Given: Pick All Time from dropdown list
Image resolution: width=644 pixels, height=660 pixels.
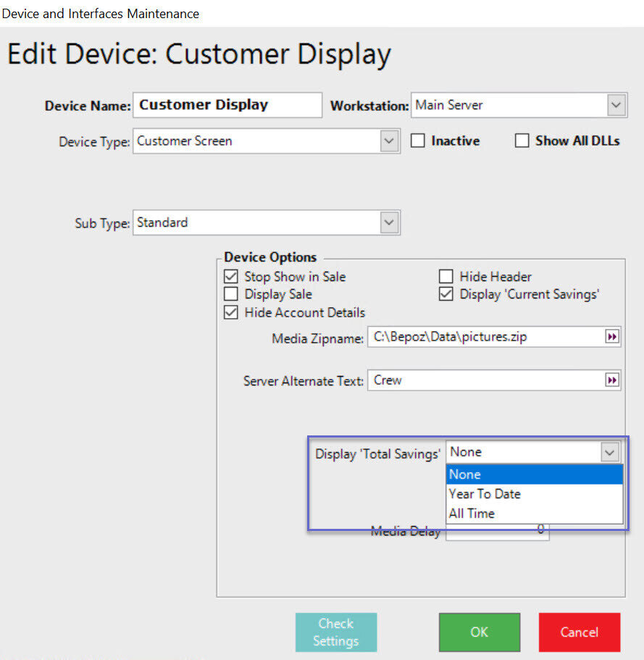Looking at the screenshot, I should click(x=534, y=514).
